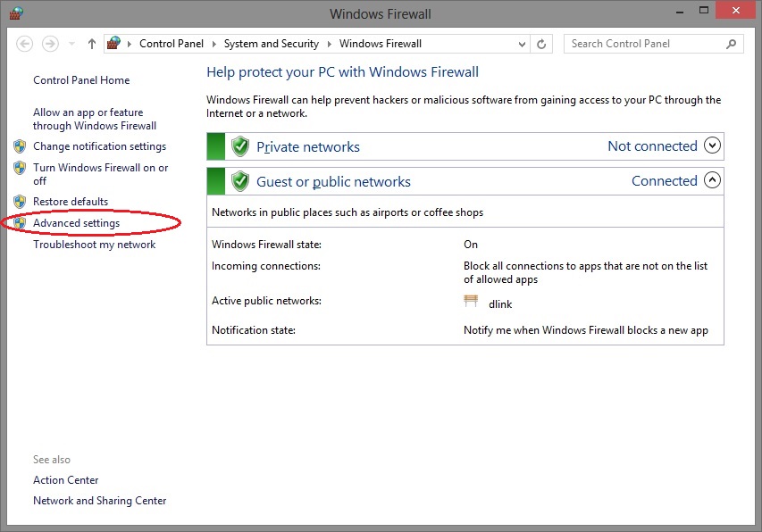Open Change notification settings

(x=100, y=146)
